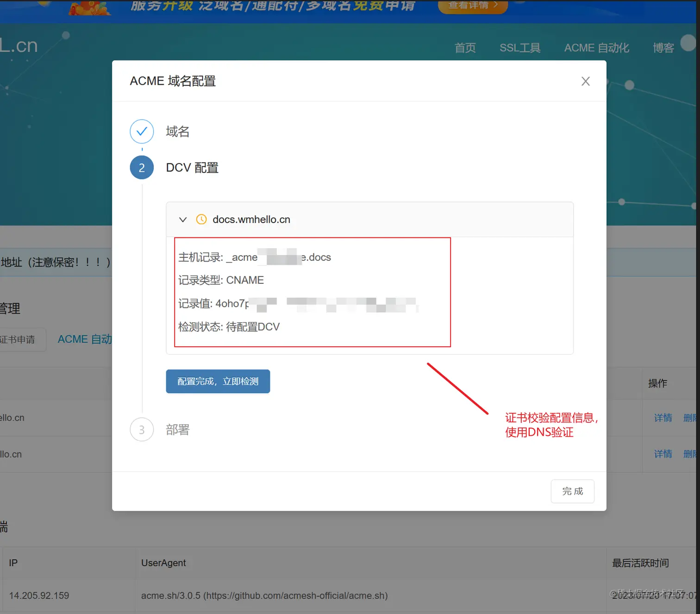Select SSL工具 in the top menu
The height and width of the screenshot is (614, 700).
(x=520, y=48)
